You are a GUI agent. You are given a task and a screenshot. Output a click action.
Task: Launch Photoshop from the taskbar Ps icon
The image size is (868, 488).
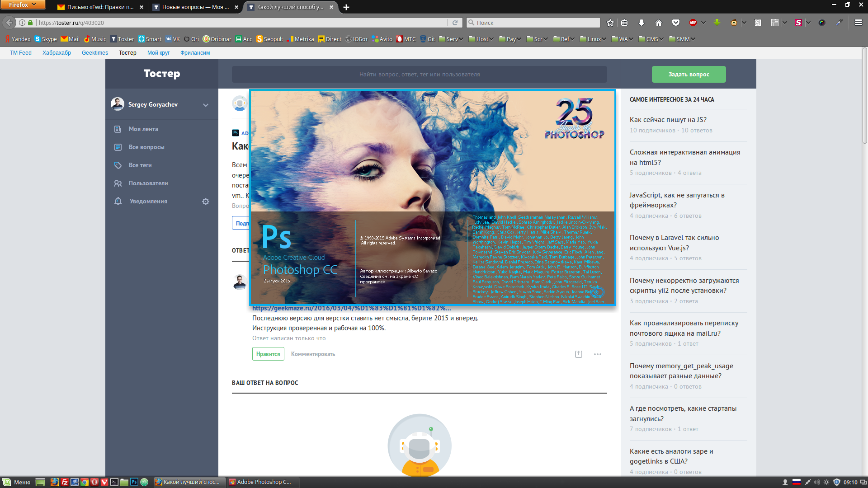(134, 482)
